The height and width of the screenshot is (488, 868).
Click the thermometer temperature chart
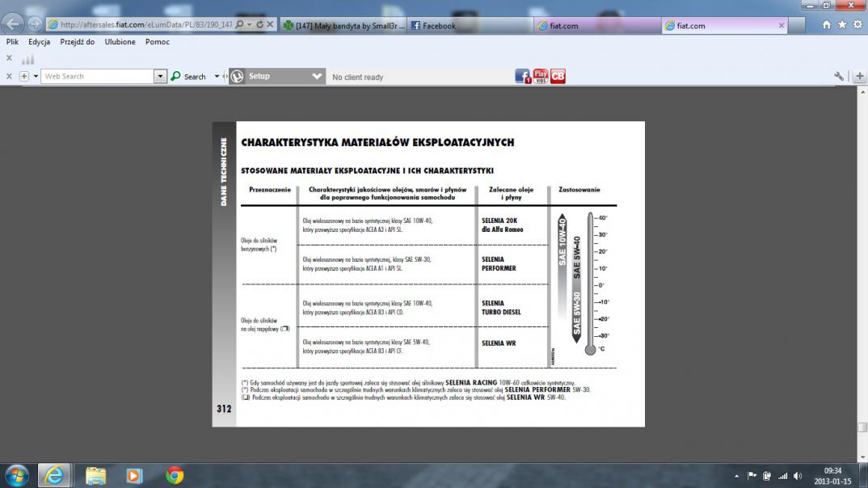coord(584,284)
